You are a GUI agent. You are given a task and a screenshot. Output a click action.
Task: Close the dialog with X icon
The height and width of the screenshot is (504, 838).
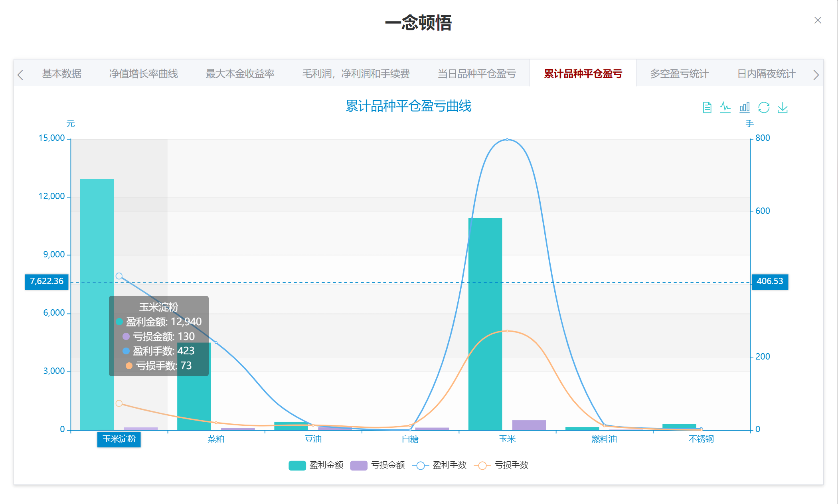[818, 20]
